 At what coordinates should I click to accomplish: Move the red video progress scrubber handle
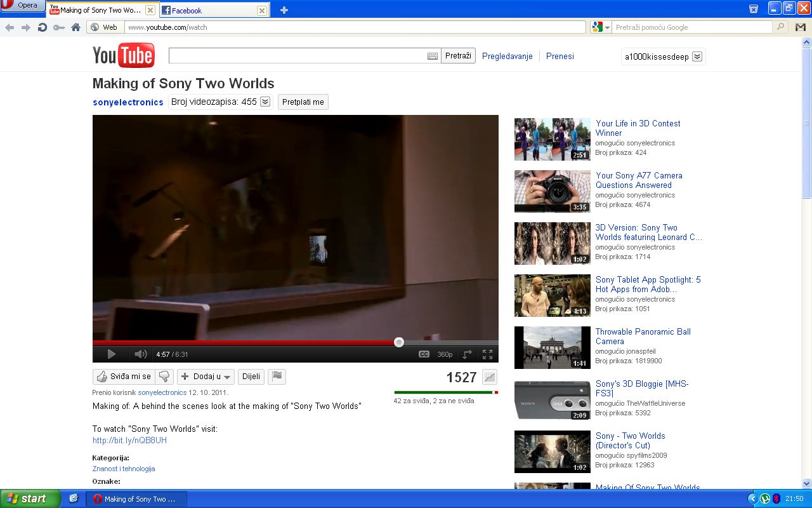coord(398,342)
